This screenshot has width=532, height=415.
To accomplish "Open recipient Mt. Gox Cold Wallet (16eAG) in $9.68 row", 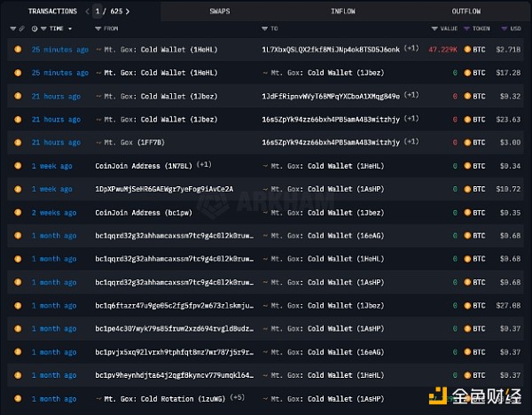I will point(327,236).
